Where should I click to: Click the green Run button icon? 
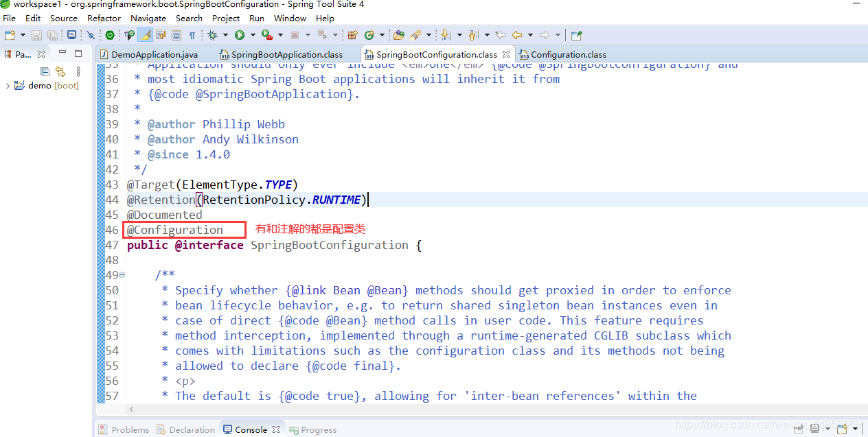coord(240,35)
